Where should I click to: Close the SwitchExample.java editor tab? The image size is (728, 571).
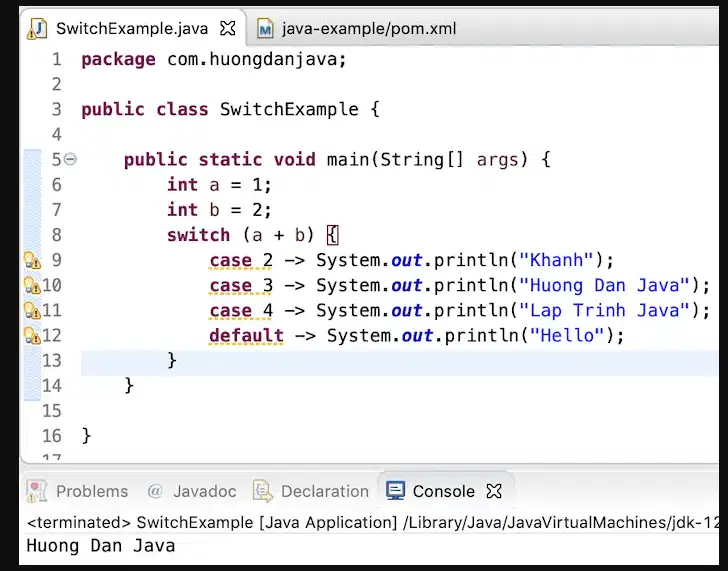coord(228,28)
